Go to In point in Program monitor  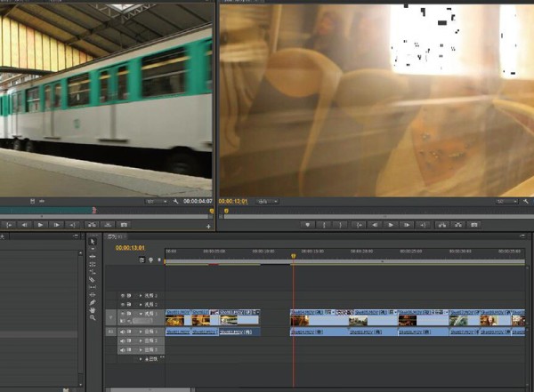359,225
